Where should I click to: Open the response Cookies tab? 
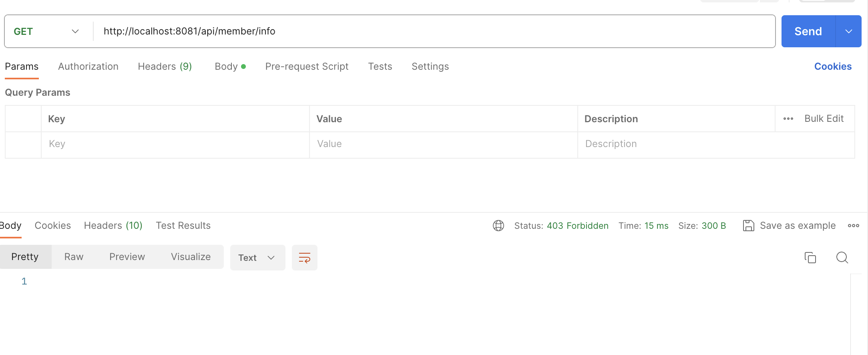pos(53,226)
